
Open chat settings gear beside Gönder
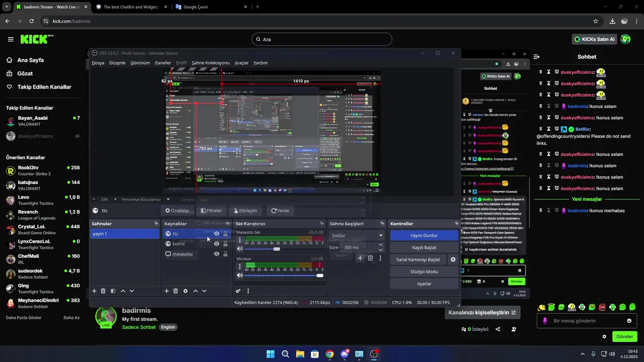coord(604,336)
